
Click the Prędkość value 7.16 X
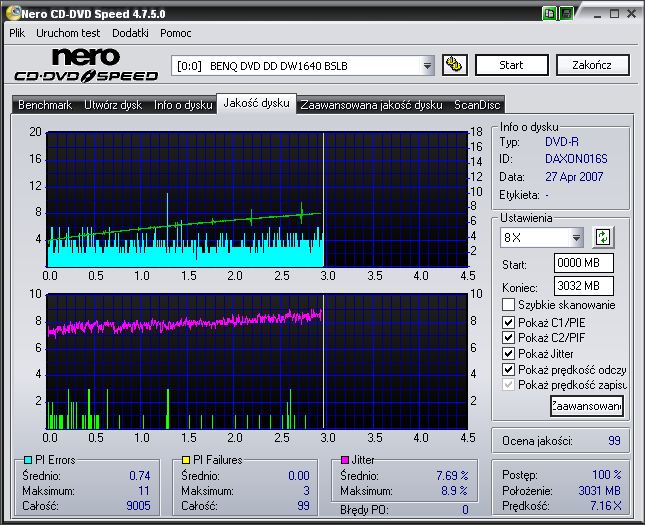pyautogui.click(x=606, y=505)
